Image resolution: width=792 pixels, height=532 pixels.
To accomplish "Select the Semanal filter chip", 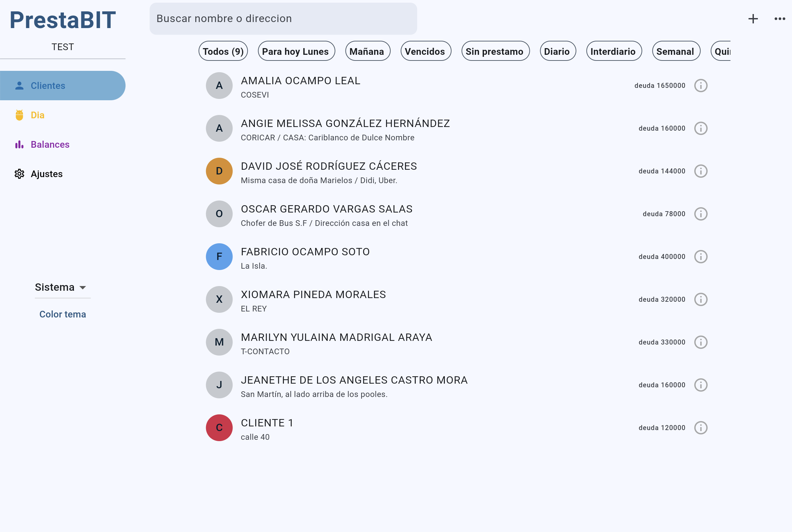I will 676,51.
